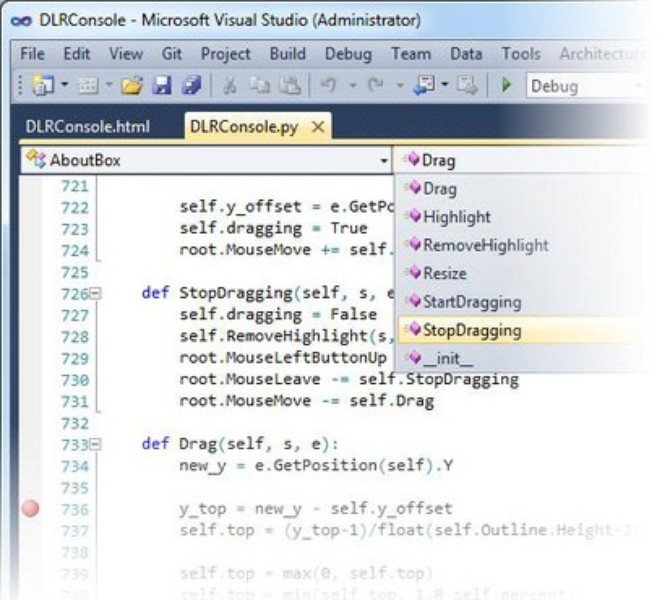
Task: Click the 'self.dragging = False' line
Action: [278, 315]
